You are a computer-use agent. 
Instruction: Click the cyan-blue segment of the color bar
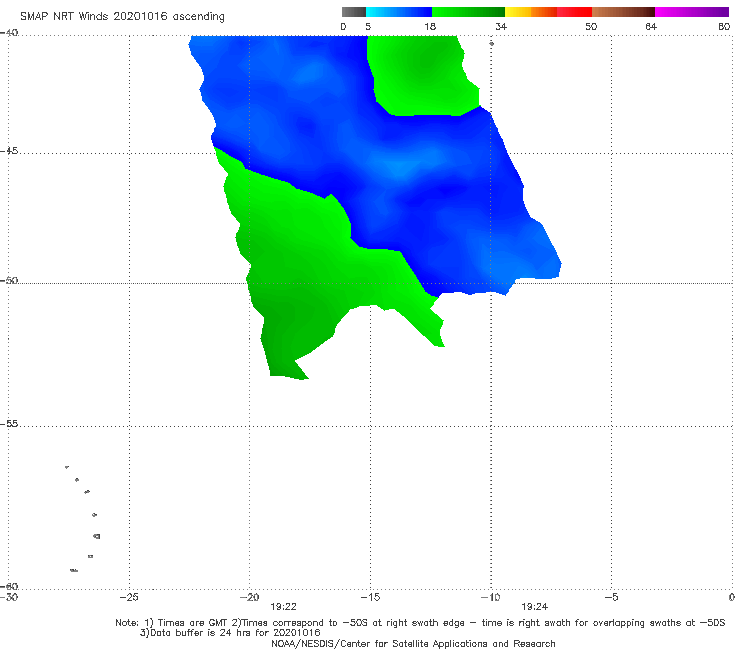tap(399, 12)
